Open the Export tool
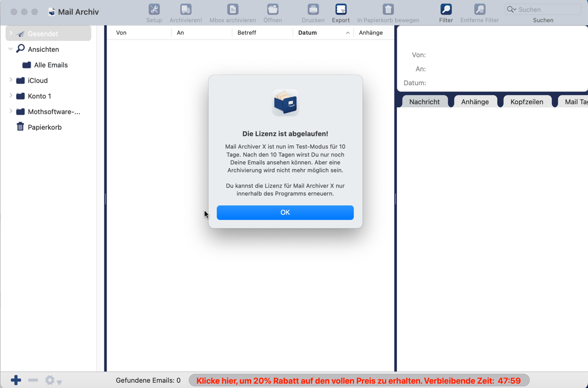588x388 pixels. coord(341,10)
